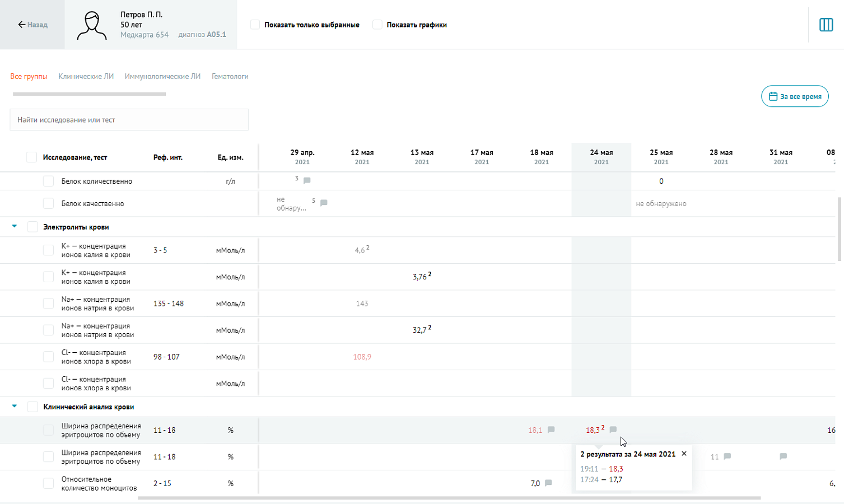Image resolution: width=844 pixels, height=504 pixels.
Task: Collapse the Клинический анализ крови group
Action: pos(15,406)
